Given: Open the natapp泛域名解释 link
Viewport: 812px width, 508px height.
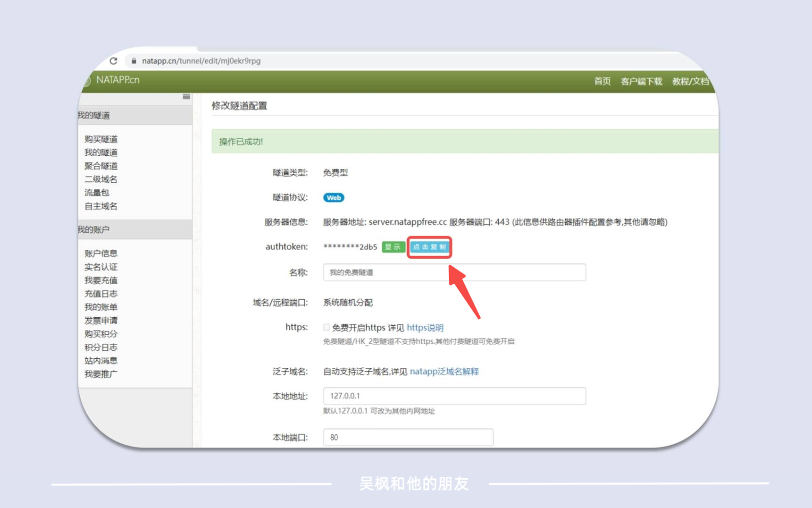Looking at the screenshot, I should tap(444, 371).
